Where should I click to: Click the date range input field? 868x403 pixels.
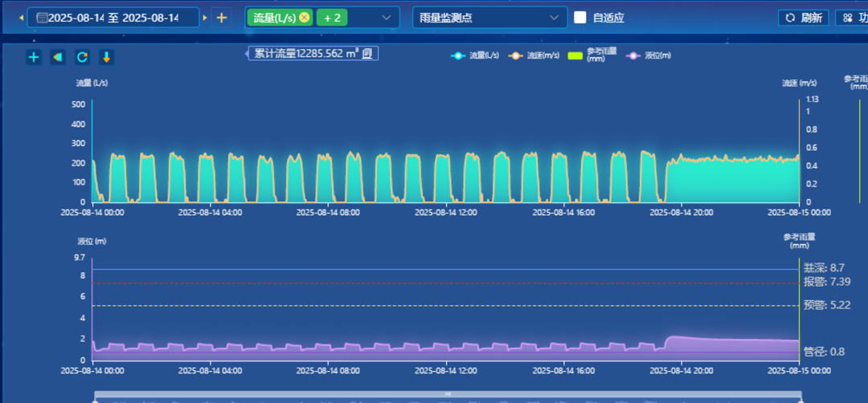[113, 18]
